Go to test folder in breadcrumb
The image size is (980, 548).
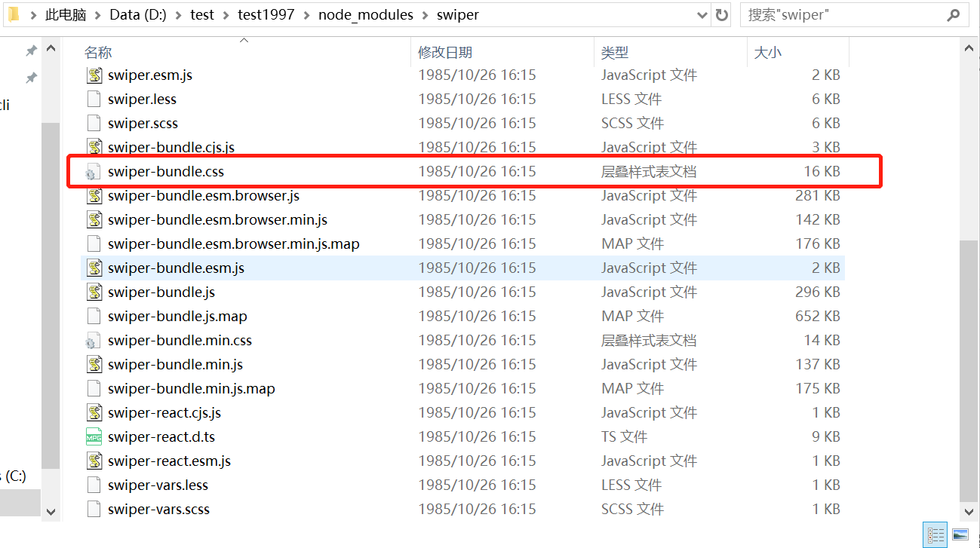(203, 15)
